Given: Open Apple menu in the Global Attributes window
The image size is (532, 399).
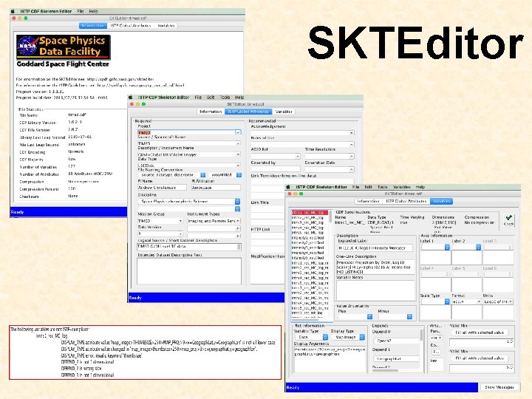Looking at the screenshot, I should [130, 98].
